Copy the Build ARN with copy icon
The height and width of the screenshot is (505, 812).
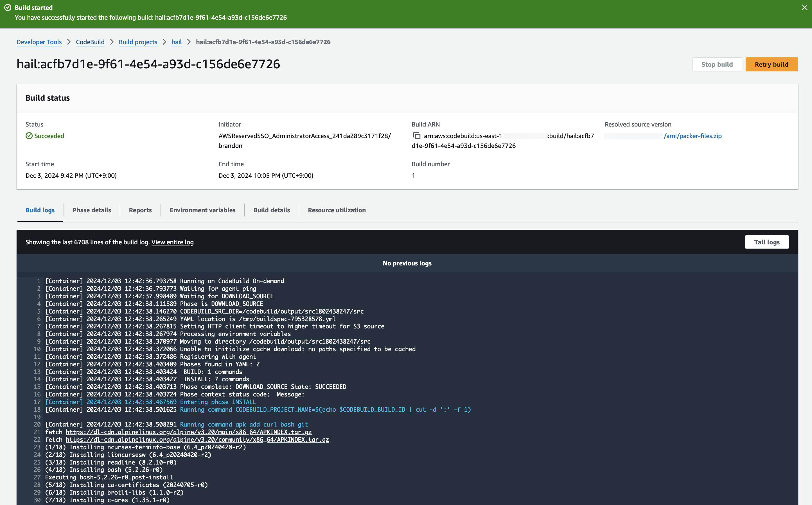pos(417,136)
